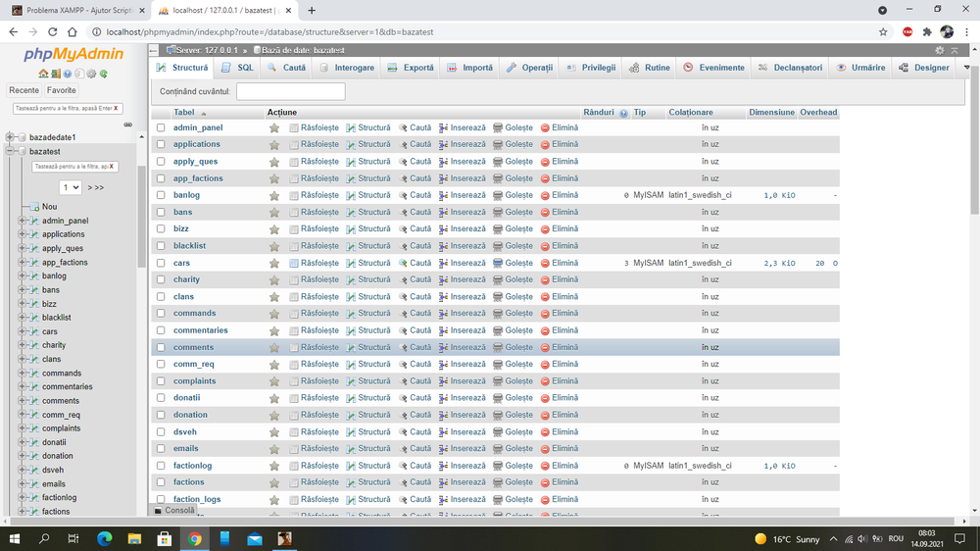Check the applications table checkbox

pyautogui.click(x=161, y=144)
